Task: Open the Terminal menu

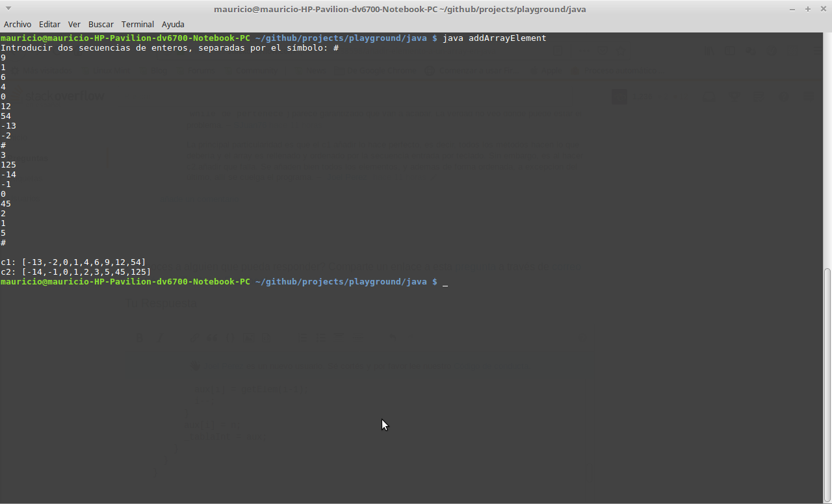Action: pyautogui.click(x=138, y=24)
